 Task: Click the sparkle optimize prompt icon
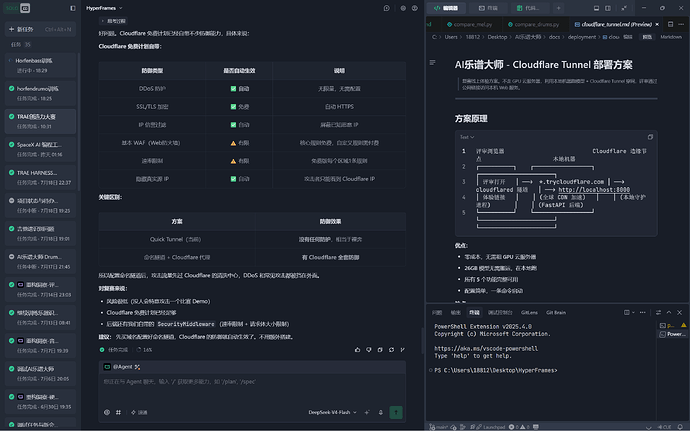(367, 412)
